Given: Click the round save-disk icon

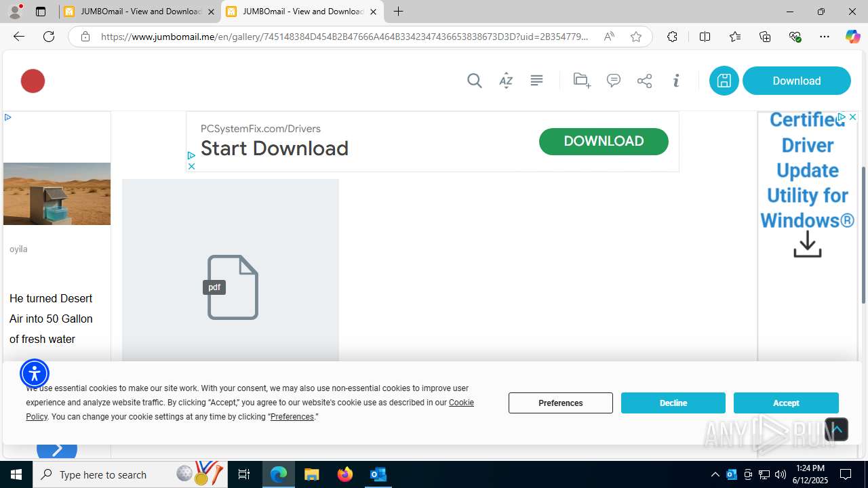Looking at the screenshot, I should pos(724,81).
